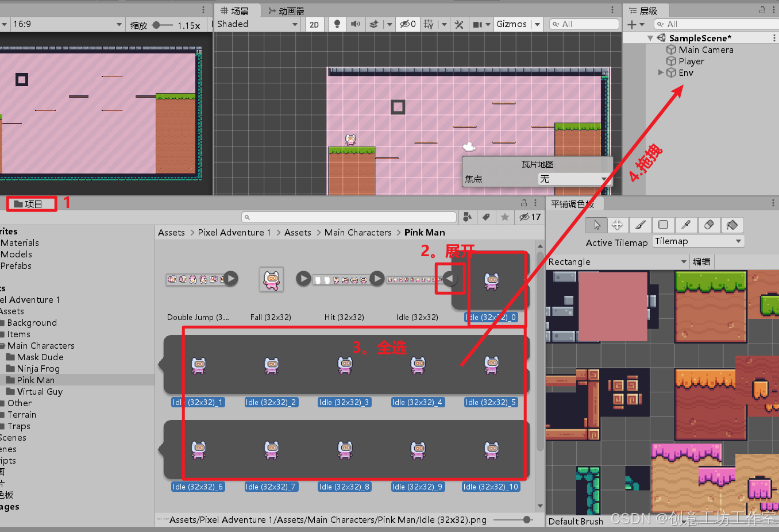Toggle hidden packages eye icon showing 17
Screen dimensions: 779x532
point(530,217)
